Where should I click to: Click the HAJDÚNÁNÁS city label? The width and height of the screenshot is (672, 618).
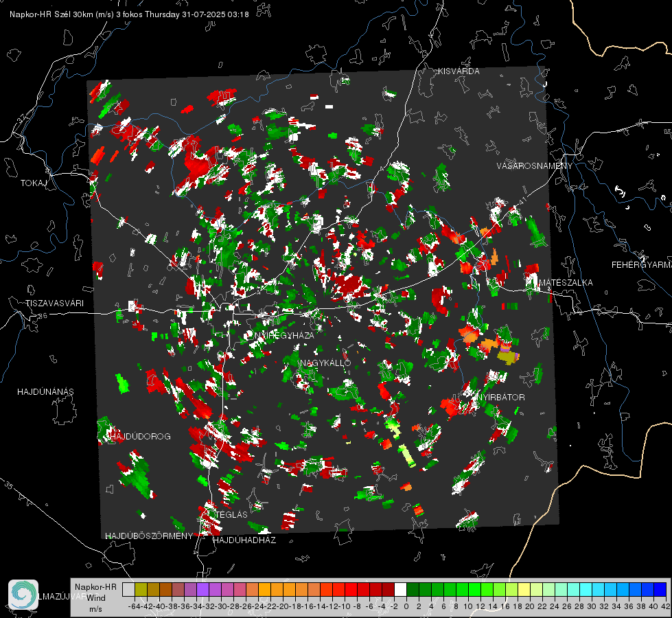coord(45,392)
